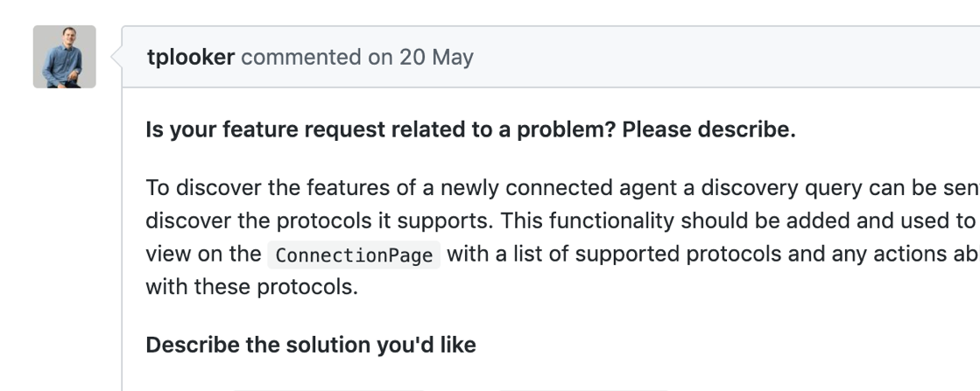This screenshot has height=391, width=980.
Task: Click the "Describe the solution you'd like" heading
Action: 310,345
